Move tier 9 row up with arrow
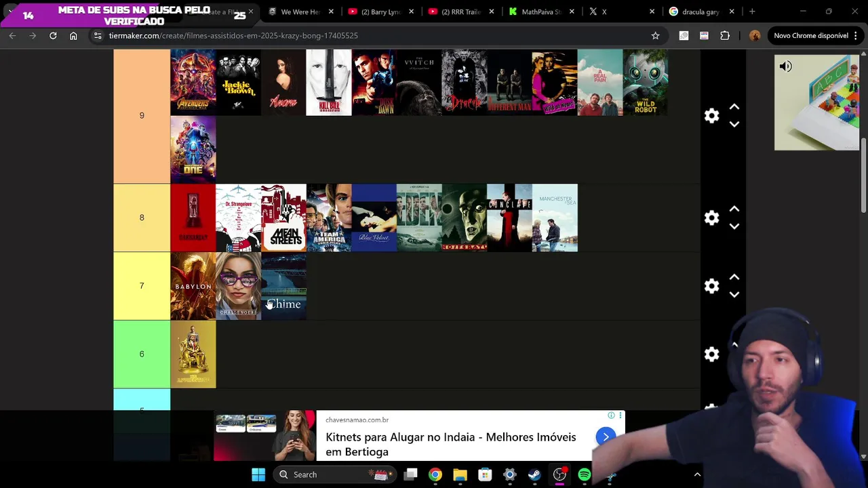 click(734, 107)
